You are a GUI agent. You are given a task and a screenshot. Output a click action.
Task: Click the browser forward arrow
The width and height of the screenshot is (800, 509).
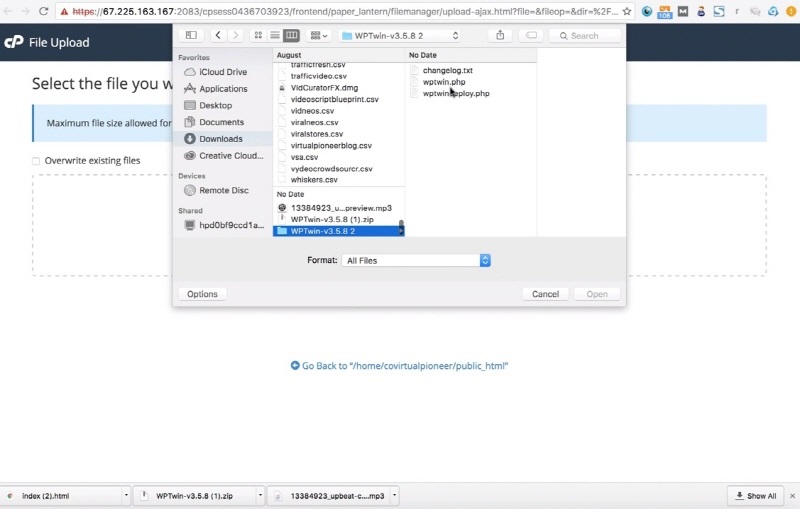pyautogui.click(x=25, y=11)
